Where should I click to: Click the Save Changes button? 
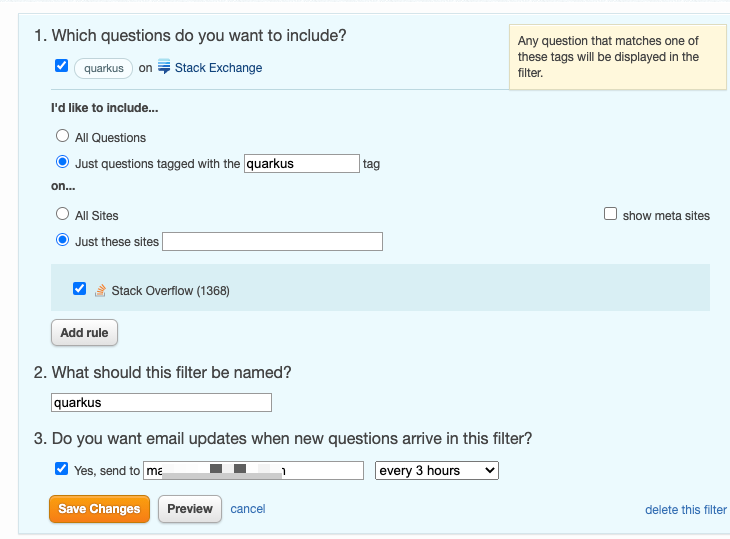pos(99,509)
